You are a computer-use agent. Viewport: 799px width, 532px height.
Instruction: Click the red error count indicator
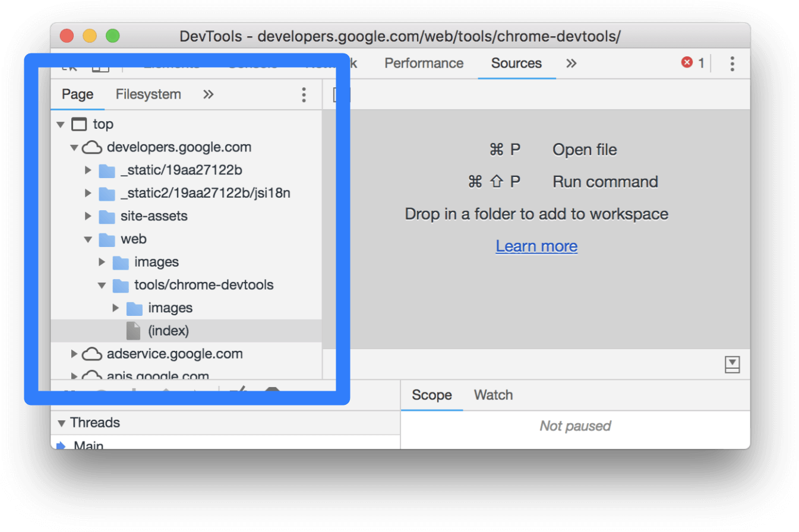click(x=693, y=63)
